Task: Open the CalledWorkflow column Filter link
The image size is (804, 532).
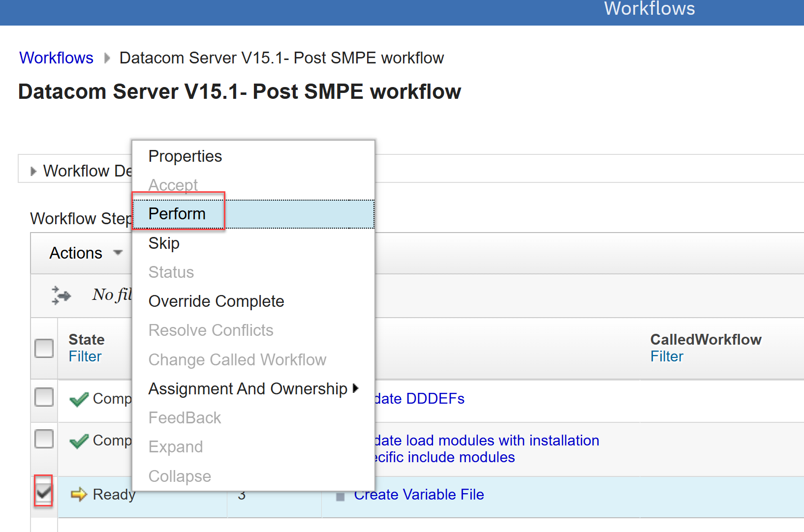Action: 667,356
